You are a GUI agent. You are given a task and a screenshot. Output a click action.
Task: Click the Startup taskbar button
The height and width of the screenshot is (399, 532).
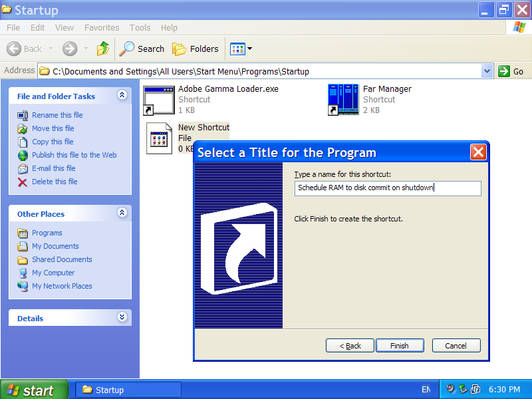coord(128,390)
